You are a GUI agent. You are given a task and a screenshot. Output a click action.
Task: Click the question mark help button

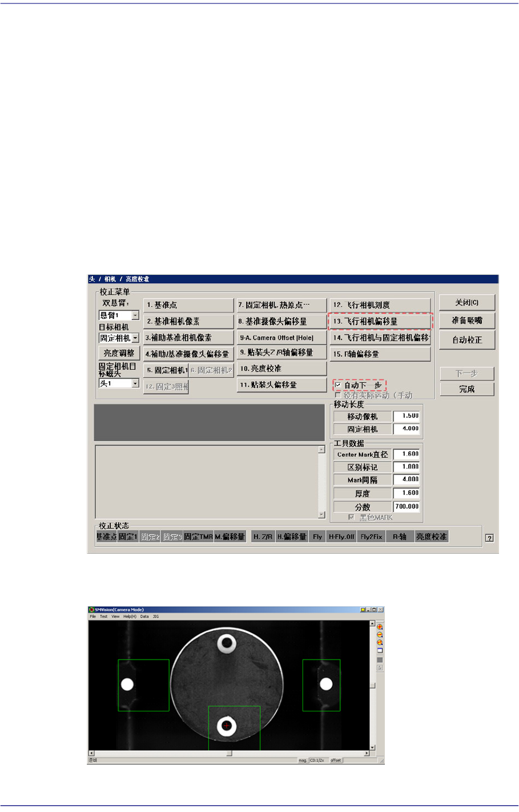489,538
